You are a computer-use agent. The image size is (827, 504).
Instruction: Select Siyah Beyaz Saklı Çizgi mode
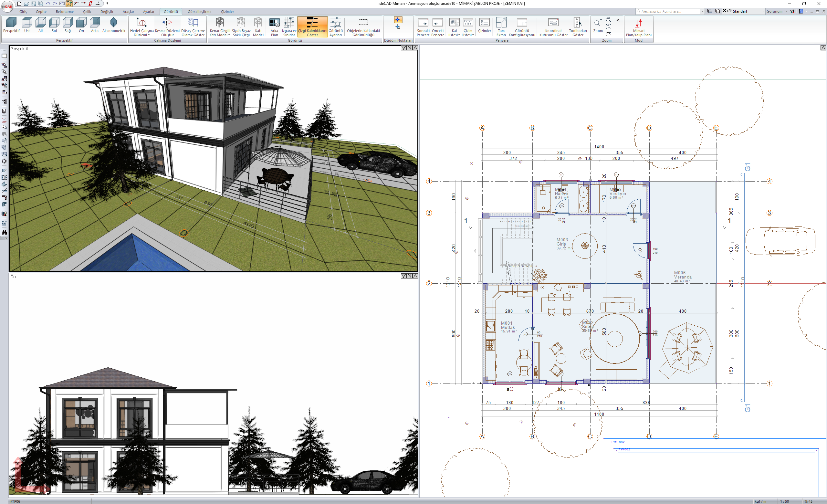241,23
